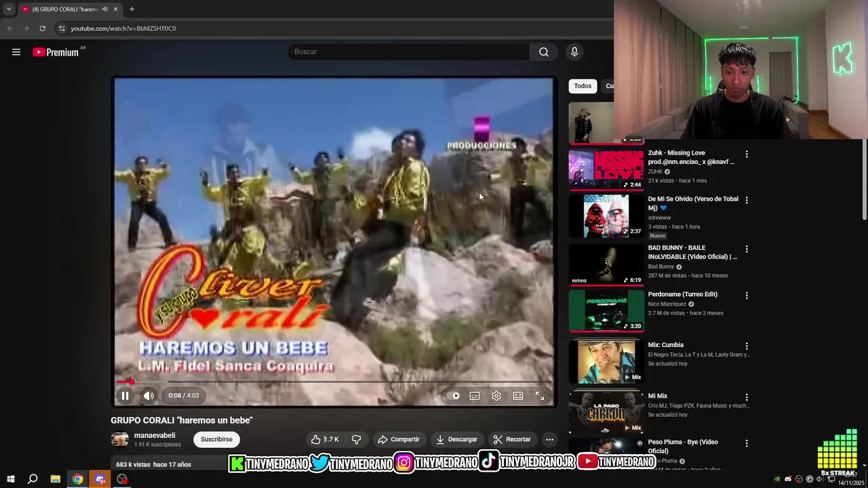The width and height of the screenshot is (868, 488).
Task: Click the Recortar clip button
Action: [x=512, y=439]
